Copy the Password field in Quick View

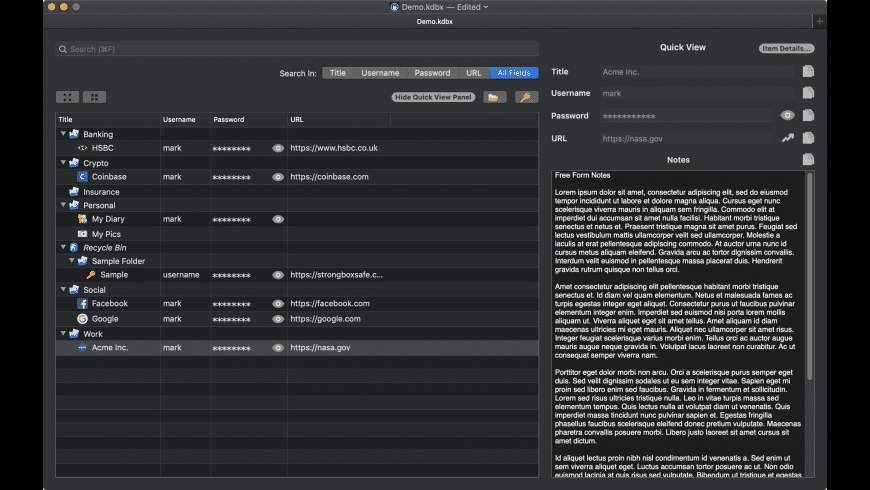[x=808, y=115]
